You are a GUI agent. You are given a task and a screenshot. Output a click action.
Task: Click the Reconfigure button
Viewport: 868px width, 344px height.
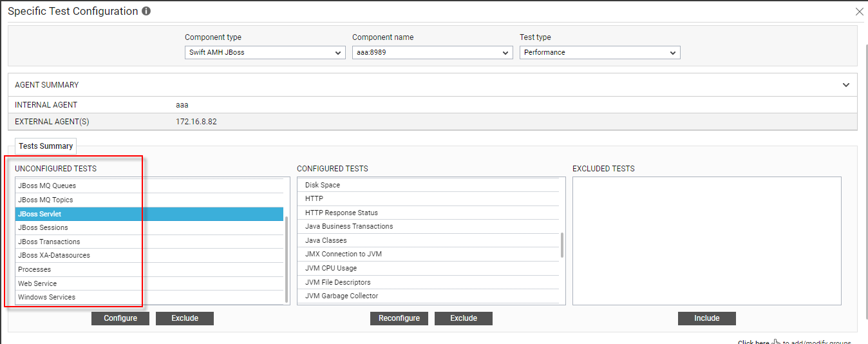point(399,318)
